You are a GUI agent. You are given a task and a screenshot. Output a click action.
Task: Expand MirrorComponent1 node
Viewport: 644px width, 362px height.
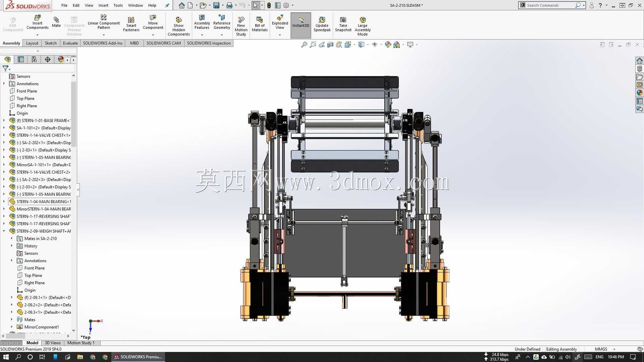12,327
